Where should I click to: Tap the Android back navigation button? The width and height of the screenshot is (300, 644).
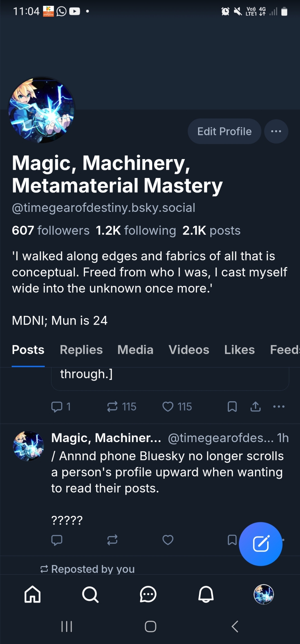coord(235,627)
